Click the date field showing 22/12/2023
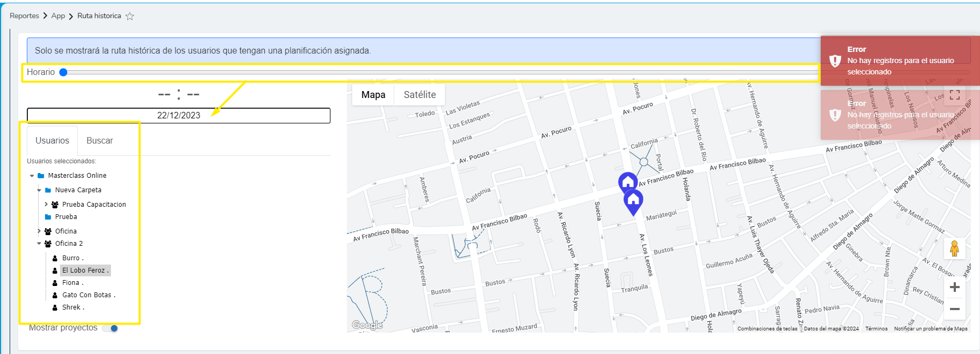Viewport: 980px width, 354px height. click(x=179, y=116)
